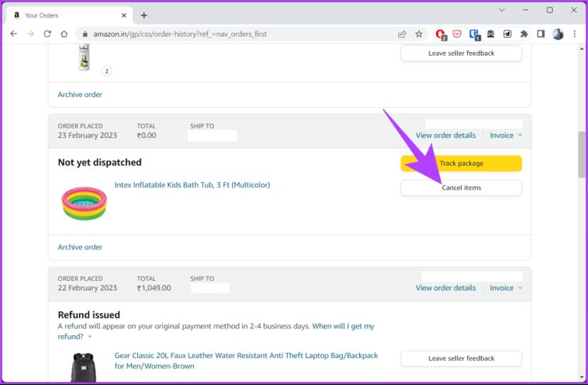Click the bottle product image at top
The width and height of the screenshot is (588, 385).
coord(84,57)
